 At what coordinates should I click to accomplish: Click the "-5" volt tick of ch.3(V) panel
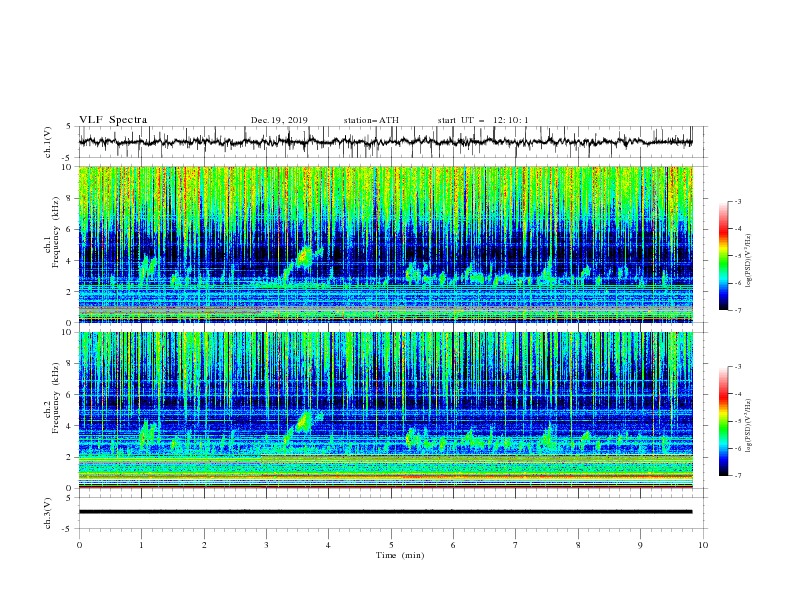coord(68,529)
